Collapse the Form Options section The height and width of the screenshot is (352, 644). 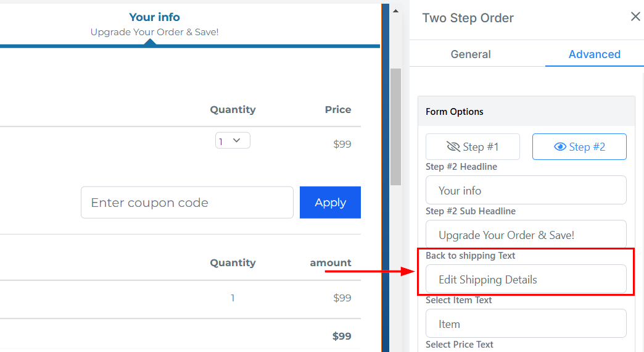[526, 112]
